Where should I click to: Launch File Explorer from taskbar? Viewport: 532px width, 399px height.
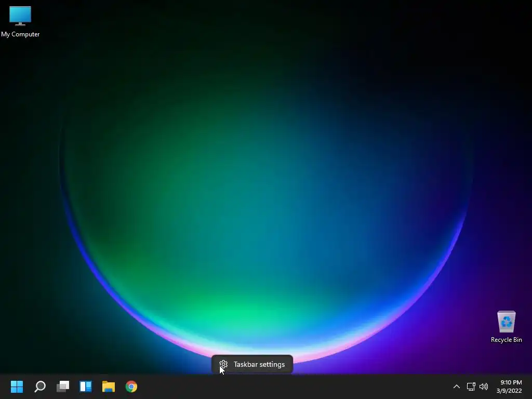109,387
